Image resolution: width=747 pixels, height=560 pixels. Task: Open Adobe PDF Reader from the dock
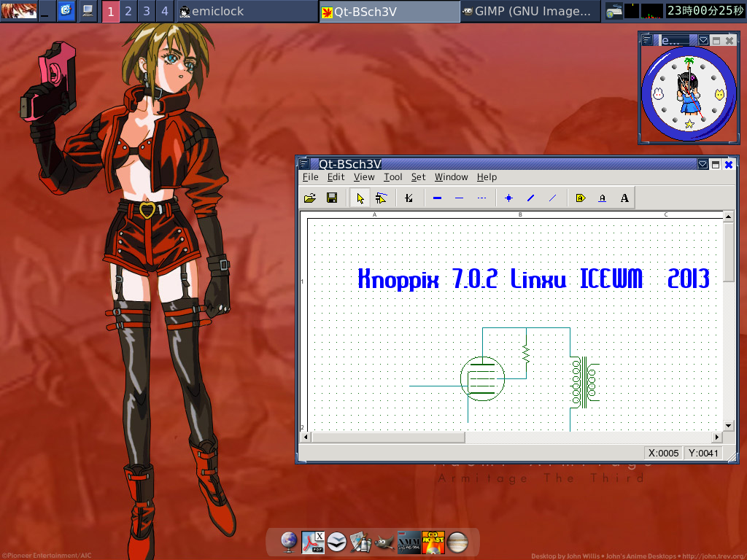point(314,542)
